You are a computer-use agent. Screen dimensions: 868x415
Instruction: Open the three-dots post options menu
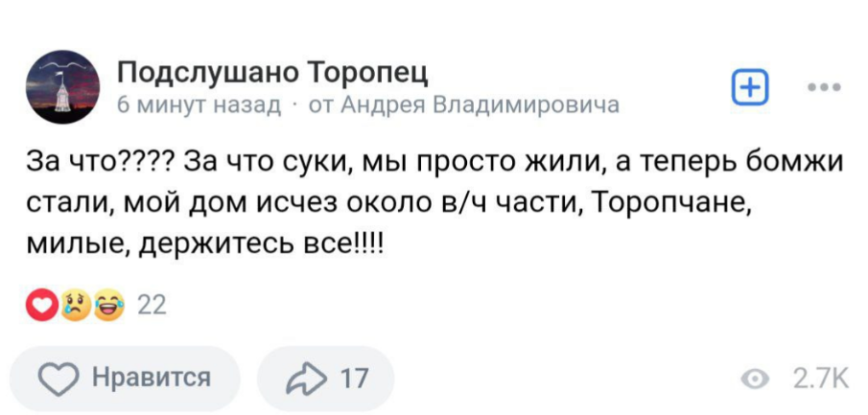coord(823,87)
